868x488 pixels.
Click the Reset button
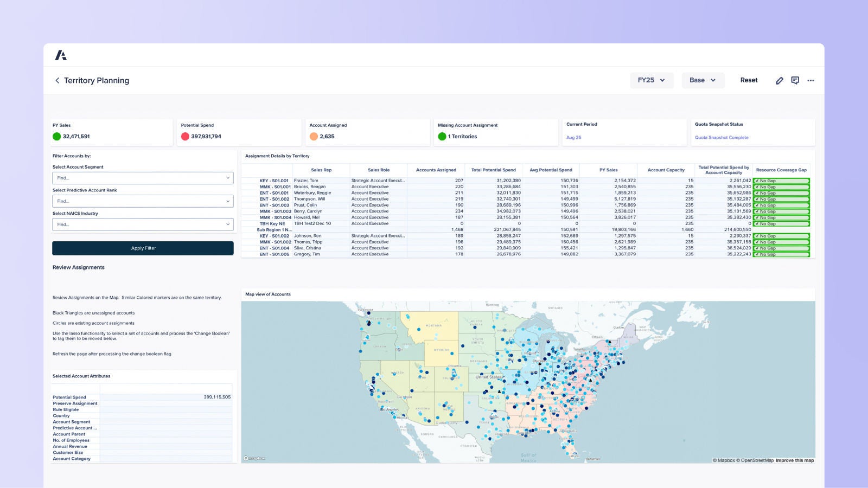pos(749,80)
